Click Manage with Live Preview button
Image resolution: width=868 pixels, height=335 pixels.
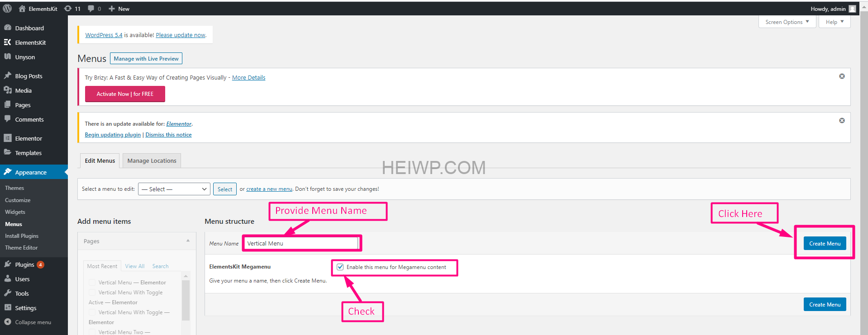coord(146,58)
